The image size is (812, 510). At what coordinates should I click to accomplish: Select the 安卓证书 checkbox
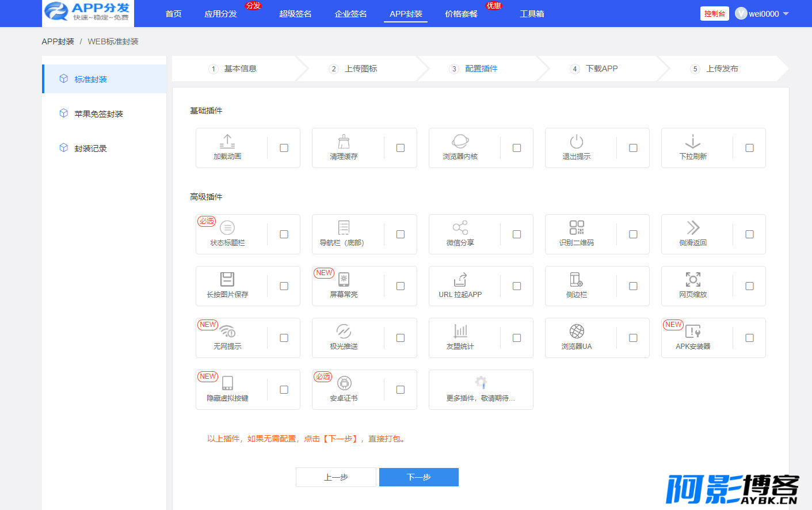(x=401, y=390)
